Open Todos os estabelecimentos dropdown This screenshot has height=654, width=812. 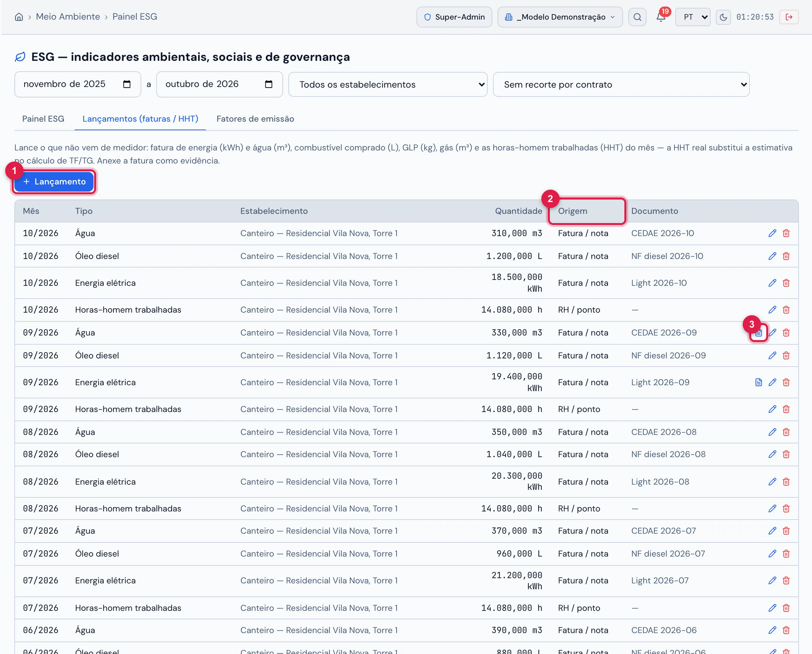click(x=388, y=84)
